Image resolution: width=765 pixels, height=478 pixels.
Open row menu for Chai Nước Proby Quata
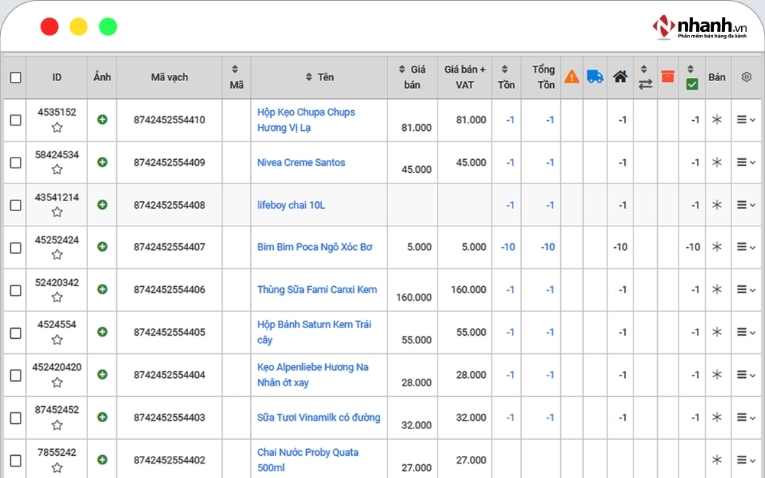[745, 460]
